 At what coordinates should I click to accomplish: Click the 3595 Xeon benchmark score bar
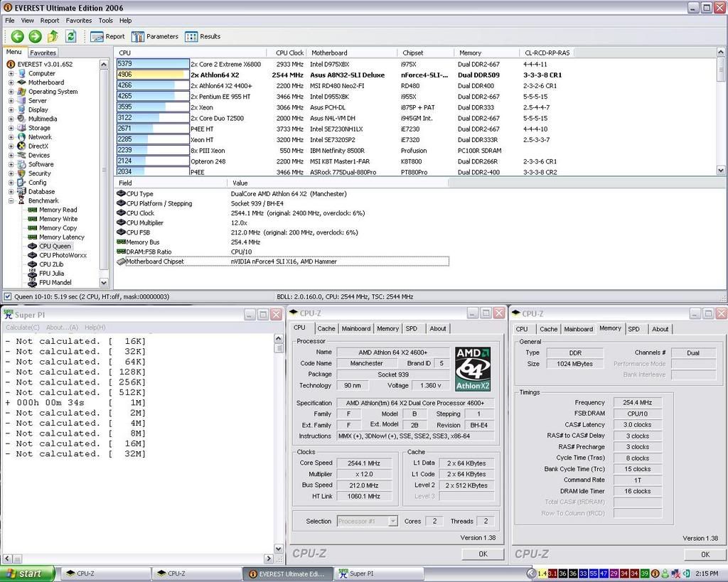[x=153, y=107]
